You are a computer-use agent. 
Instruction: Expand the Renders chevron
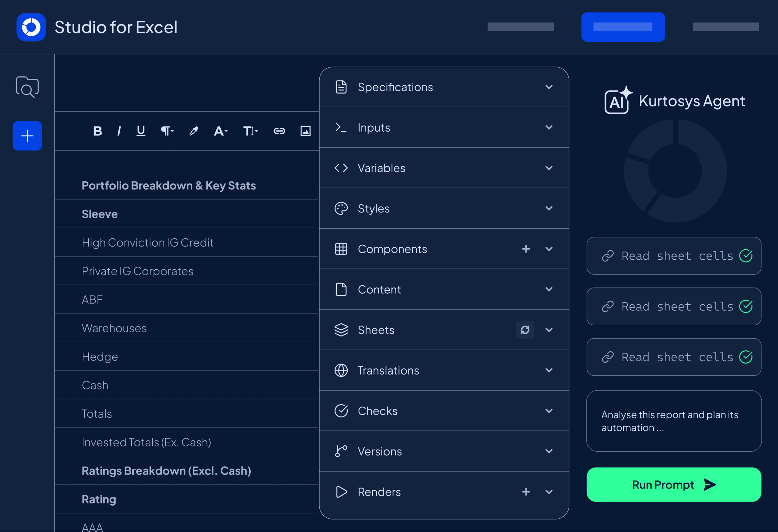(x=549, y=492)
